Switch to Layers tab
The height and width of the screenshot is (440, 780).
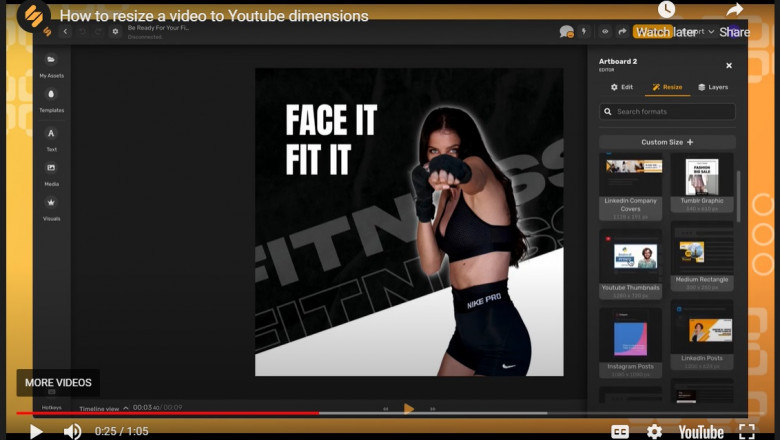pyautogui.click(x=713, y=87)
